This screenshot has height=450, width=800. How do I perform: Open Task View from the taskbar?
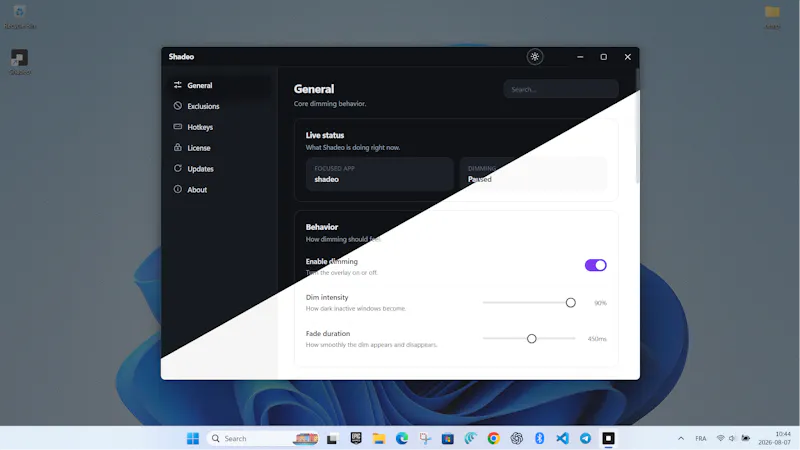(x=332, y=438)
